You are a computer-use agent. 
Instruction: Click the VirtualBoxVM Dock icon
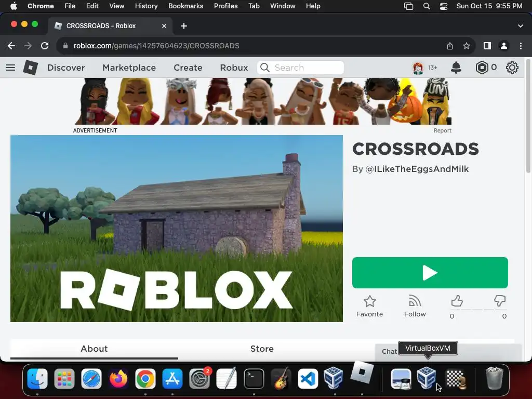(427, 378)
